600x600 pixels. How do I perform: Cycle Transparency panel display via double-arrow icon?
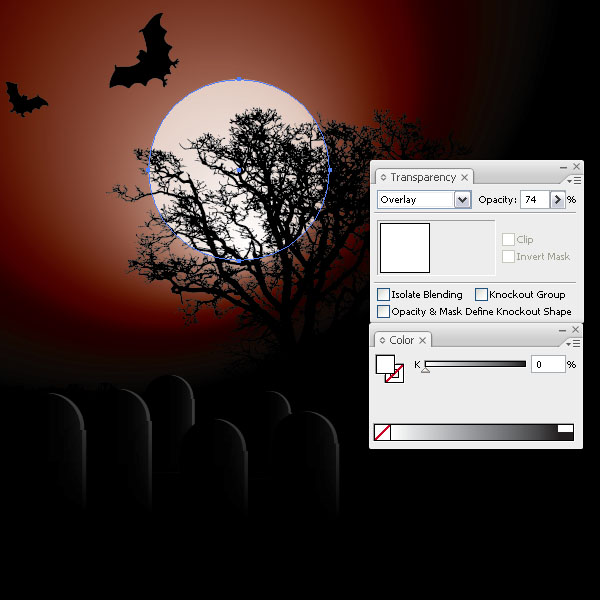point(383,178)
